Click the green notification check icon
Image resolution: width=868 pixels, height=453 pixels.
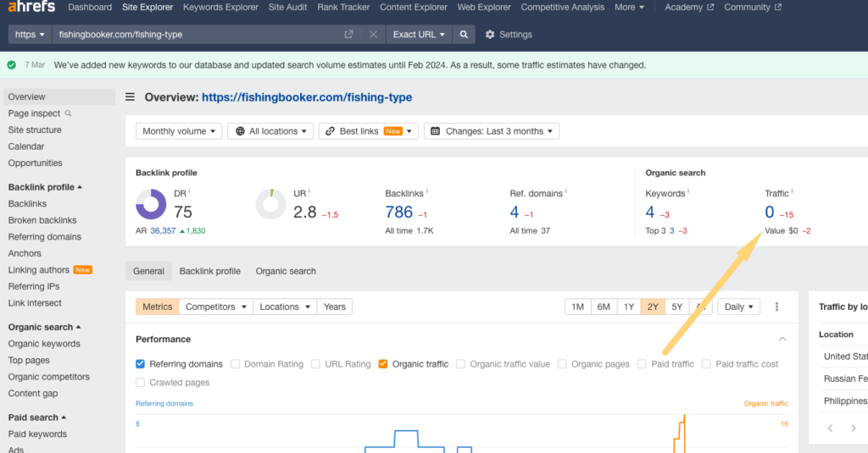point(12,65)
